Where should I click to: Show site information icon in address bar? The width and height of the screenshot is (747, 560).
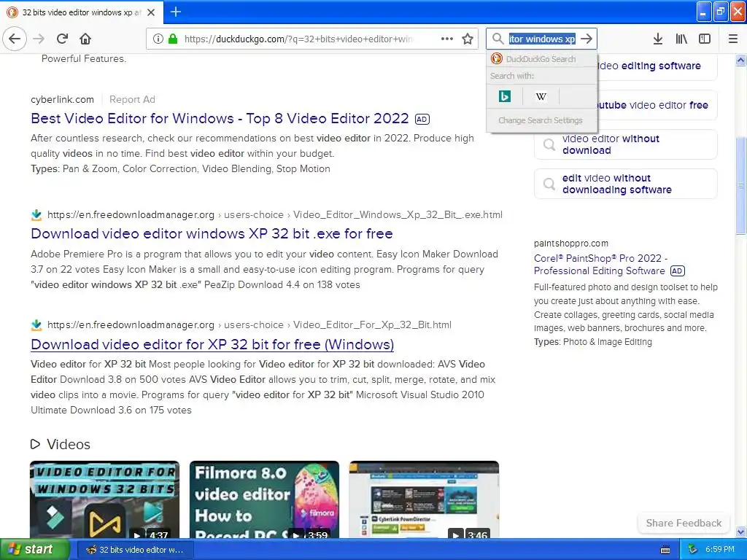158,39
